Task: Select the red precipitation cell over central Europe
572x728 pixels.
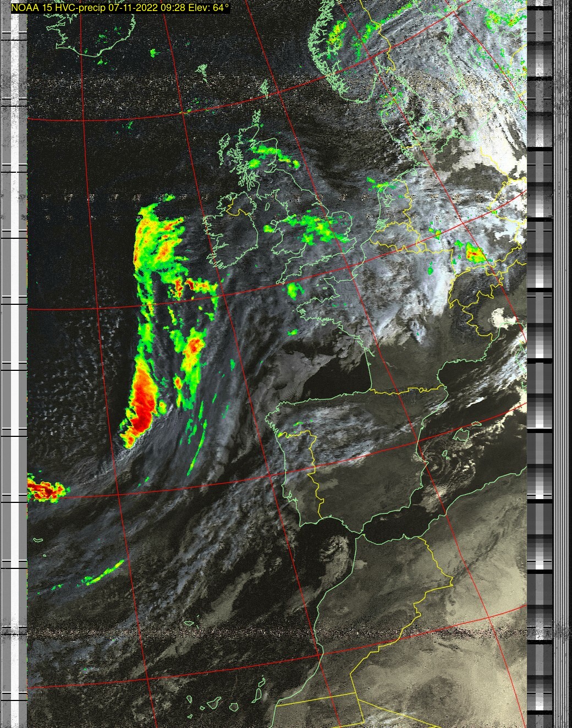Action: [x=473, y=253]
